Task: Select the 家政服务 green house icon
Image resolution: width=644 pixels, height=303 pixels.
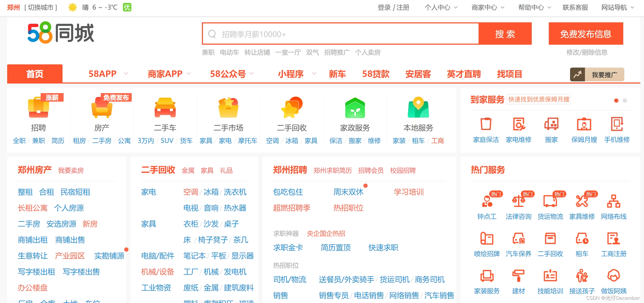Action: pyautogui.click(x=355, y=108)
